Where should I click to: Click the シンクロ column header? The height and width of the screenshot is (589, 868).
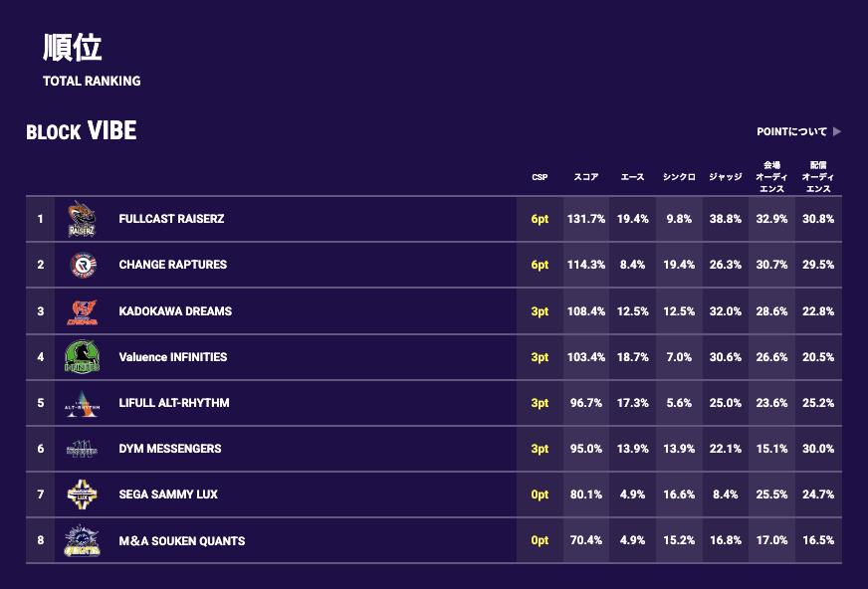[x=679, y=177]
